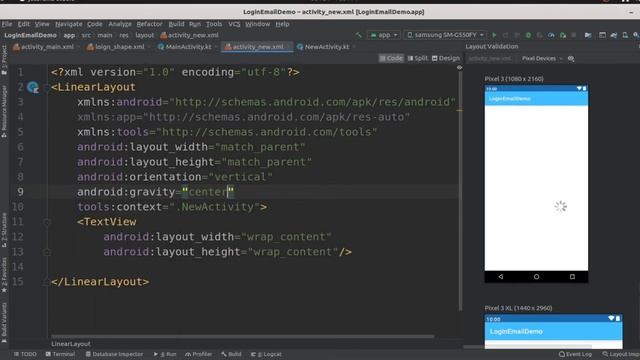Switch editor to Code view
640x360 pixels.
(391, 58)
